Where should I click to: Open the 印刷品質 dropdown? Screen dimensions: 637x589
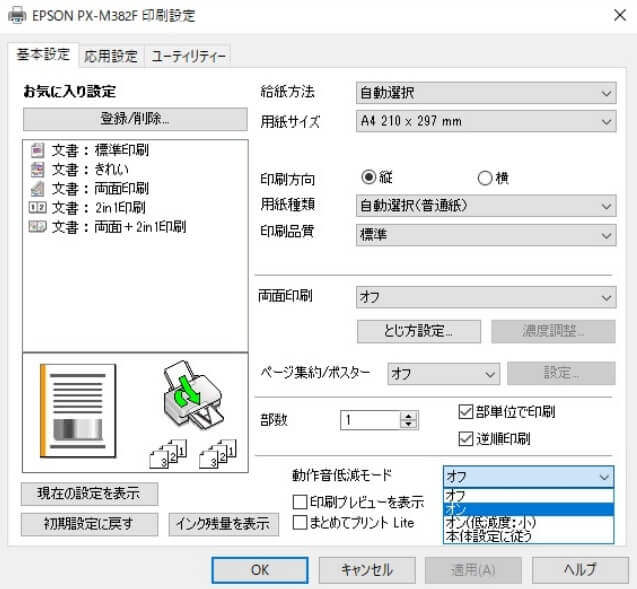[486, 235]
